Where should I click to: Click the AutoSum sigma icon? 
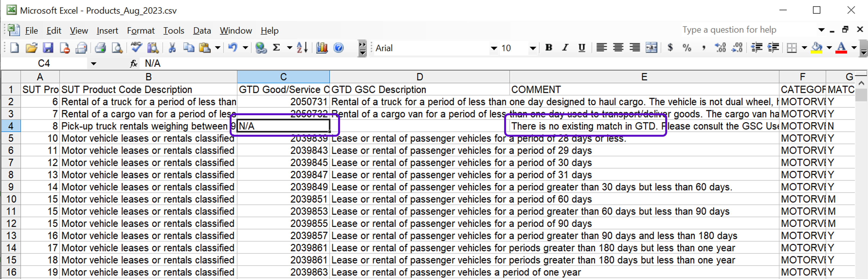click(x=277, y=48)
